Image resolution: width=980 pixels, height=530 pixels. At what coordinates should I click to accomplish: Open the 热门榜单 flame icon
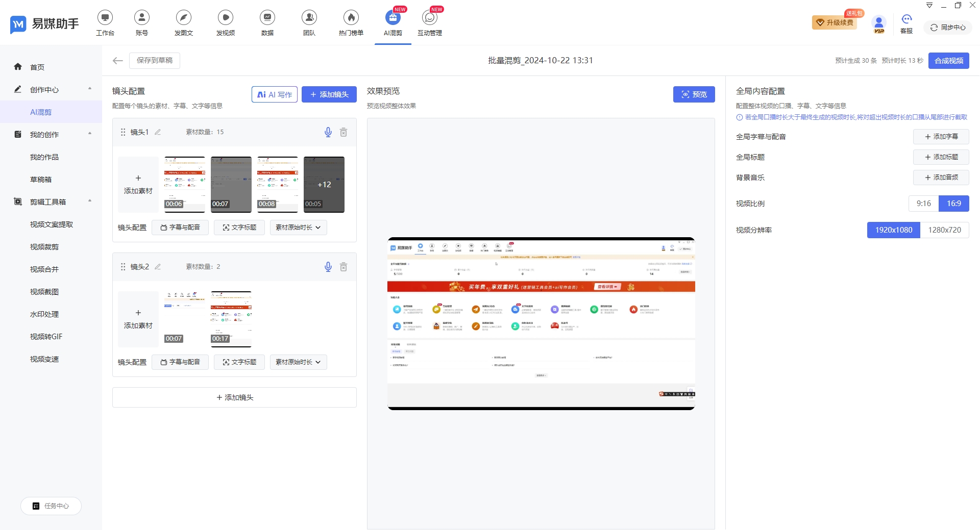[351, 18]
